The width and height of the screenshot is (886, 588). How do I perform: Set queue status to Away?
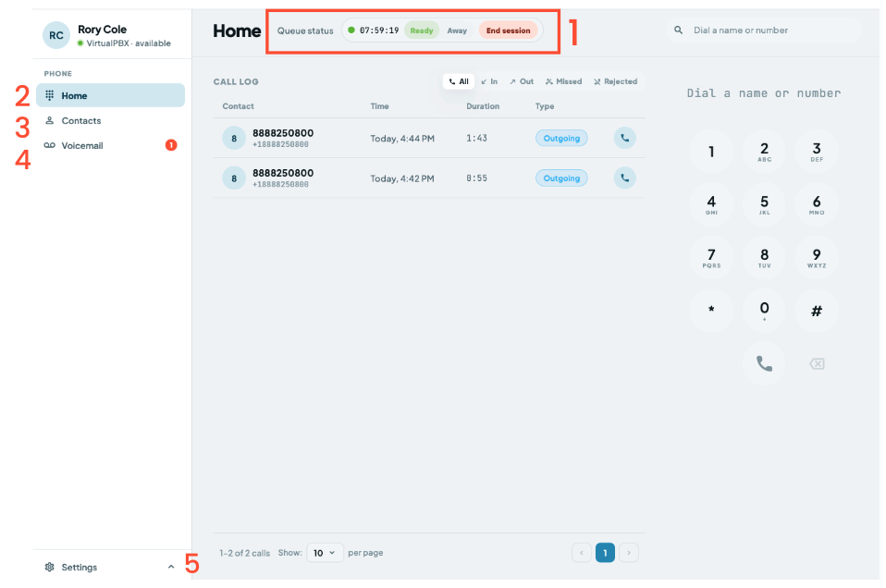(x=457, y=31)
